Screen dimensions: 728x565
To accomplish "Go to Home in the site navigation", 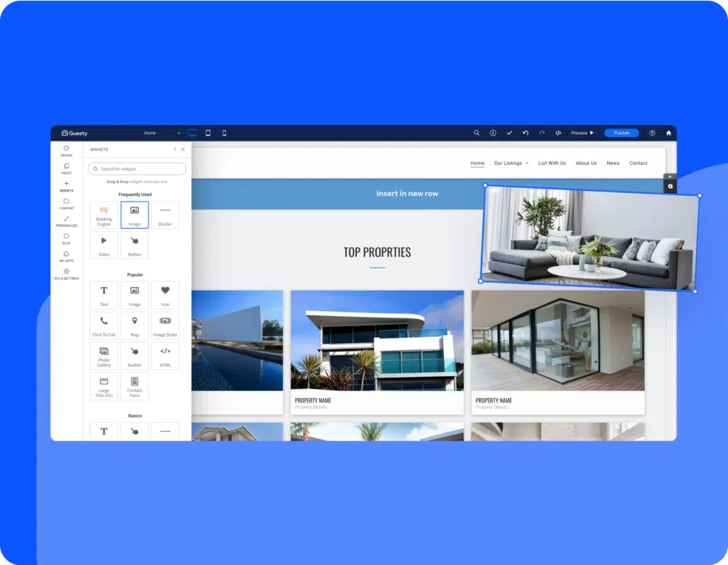I will tap(477, 163).
